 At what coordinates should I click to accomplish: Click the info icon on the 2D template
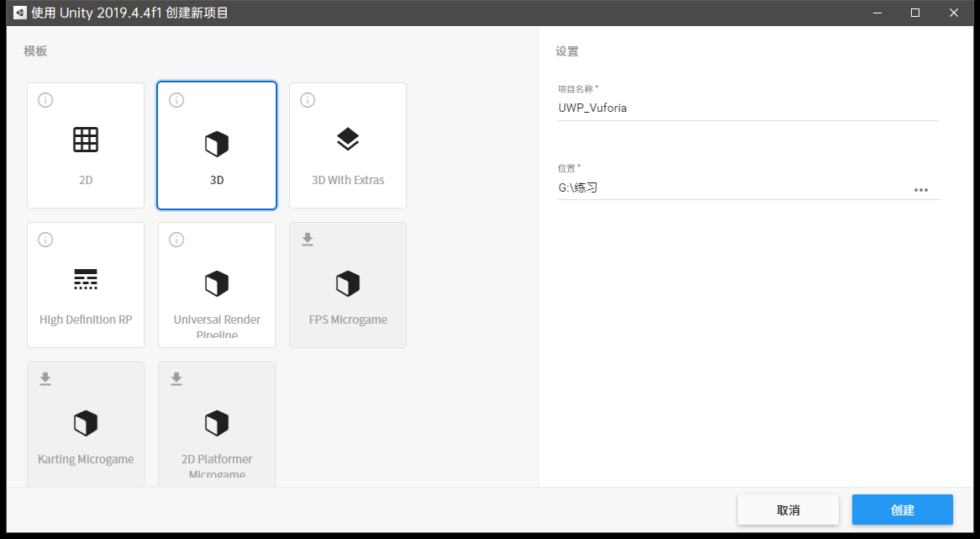(x=45, y=100)
